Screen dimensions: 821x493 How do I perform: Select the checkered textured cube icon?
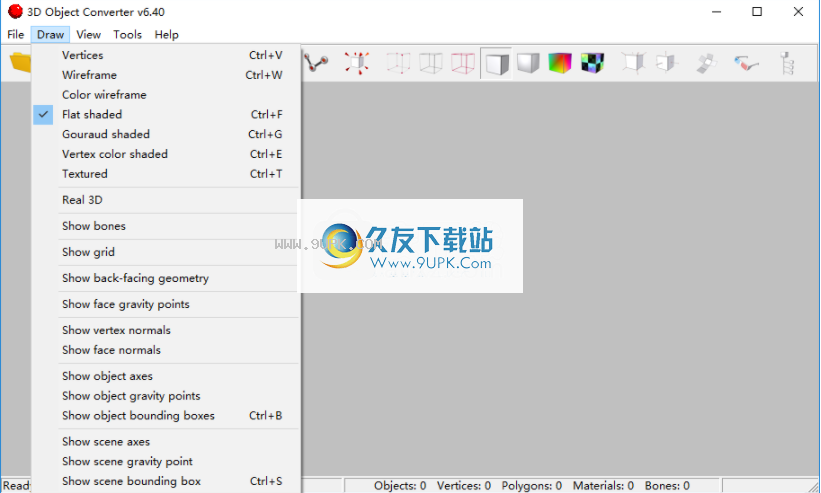[592, 63]
